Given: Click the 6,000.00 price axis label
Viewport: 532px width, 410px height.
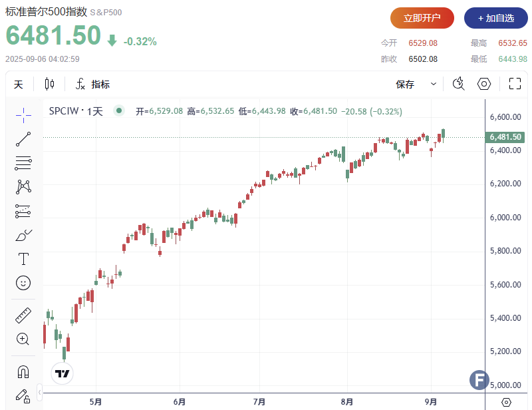Looking at the screenshot, I should [x=505, y=218].
